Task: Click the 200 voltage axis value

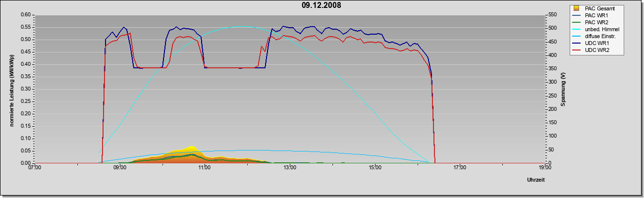Action: pos(552,109)
